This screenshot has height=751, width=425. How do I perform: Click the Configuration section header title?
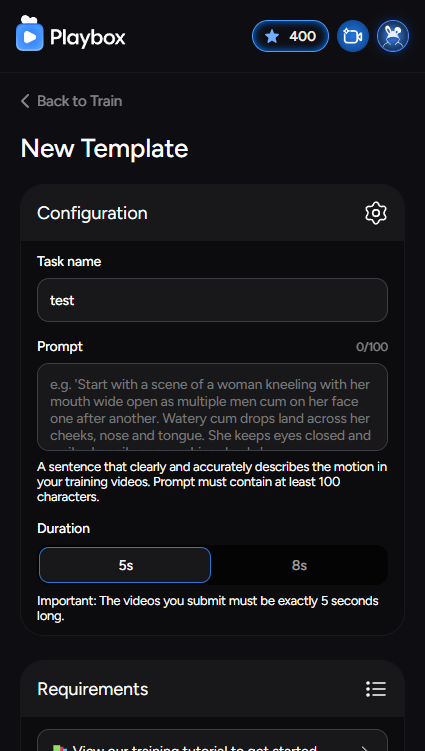(x=92, y=213)
